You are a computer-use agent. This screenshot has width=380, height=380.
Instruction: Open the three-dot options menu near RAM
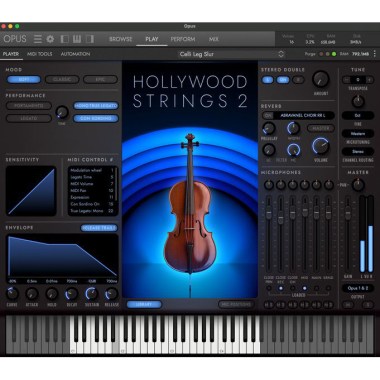coord(375,54)
